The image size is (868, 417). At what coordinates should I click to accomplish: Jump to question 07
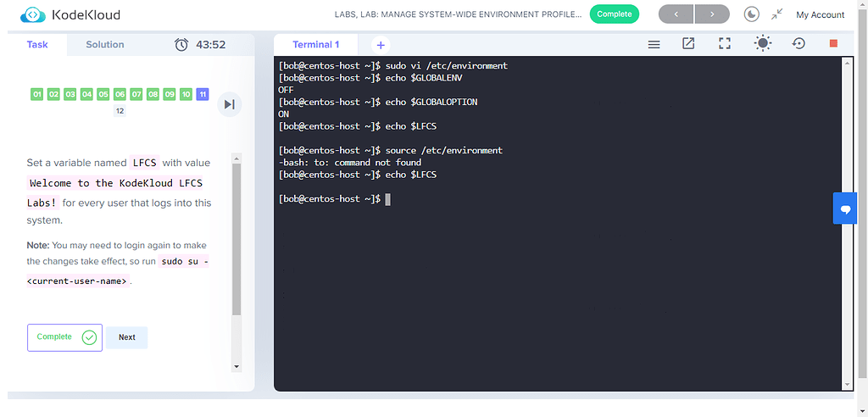click(x=136, y=95)
